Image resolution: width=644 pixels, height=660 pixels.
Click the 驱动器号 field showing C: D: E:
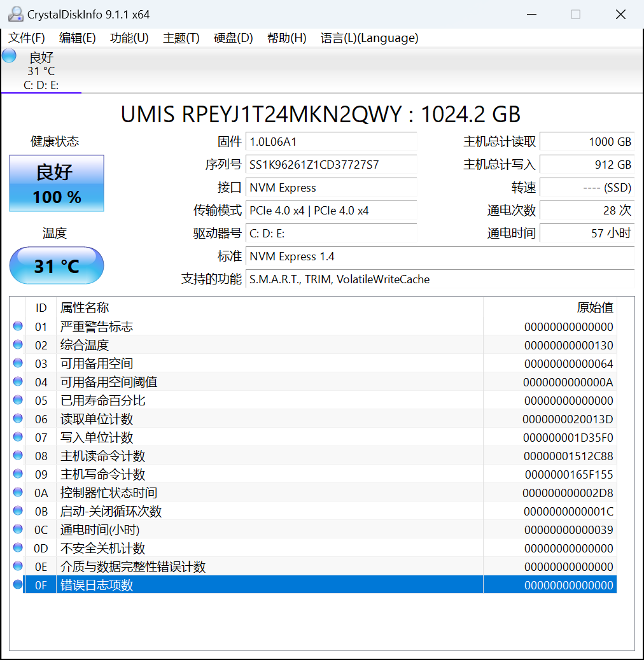point(332,233)
